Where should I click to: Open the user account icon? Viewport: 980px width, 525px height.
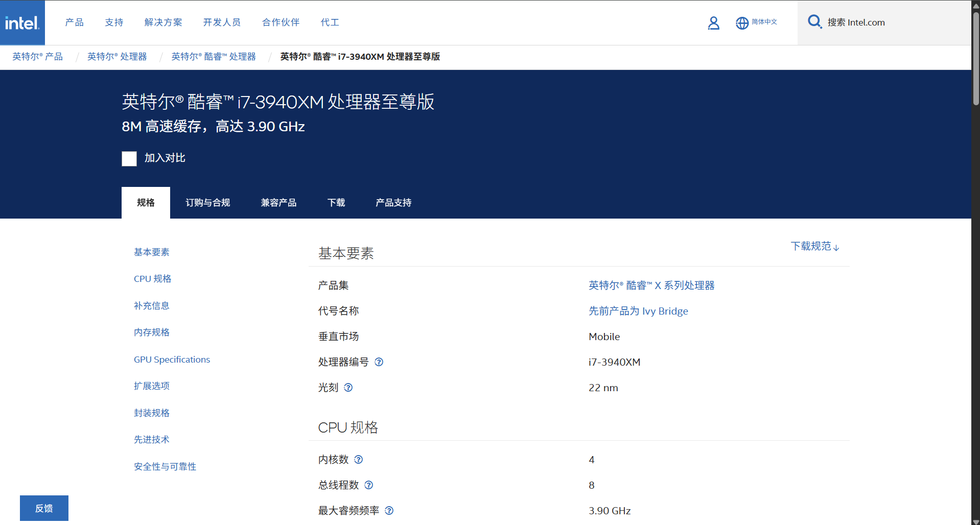coord(713,23)
